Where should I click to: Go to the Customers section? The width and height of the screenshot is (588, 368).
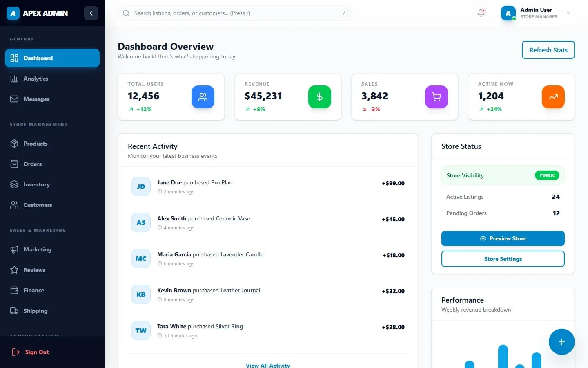[x=52, y=205]
